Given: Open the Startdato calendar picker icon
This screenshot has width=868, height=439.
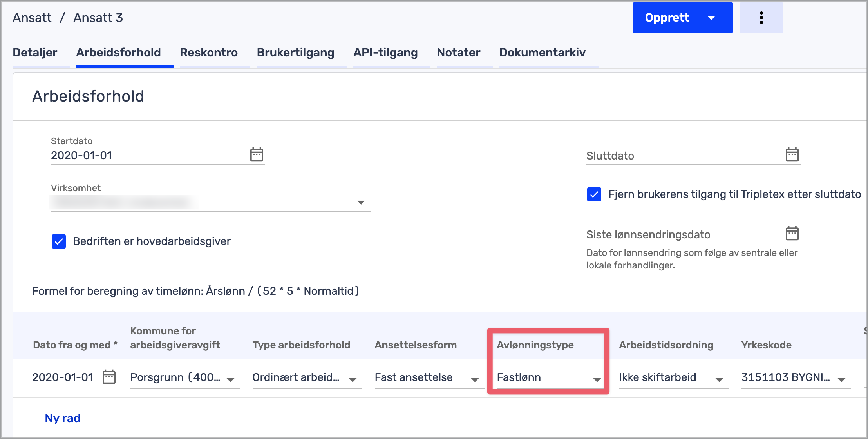Looking at the screenshot, I should [257, 154].
